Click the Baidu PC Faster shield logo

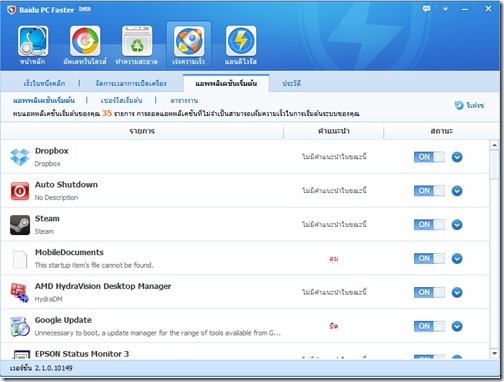11,10
